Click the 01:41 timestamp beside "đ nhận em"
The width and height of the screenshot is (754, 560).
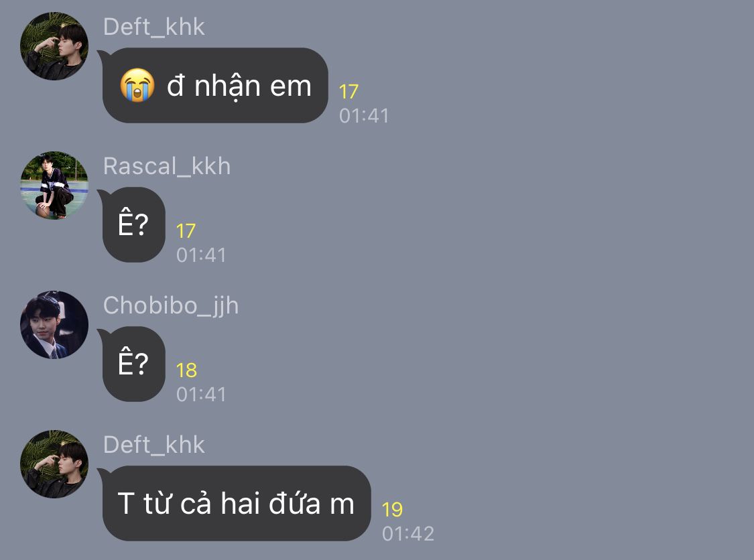pyautogui.click(x=364, y=116)
